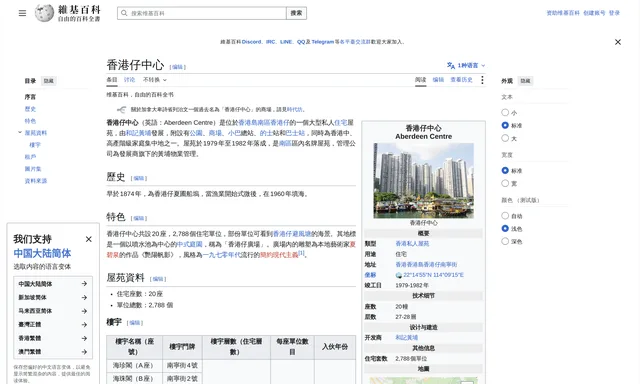Image resolution: width=640 pixels, height=384 pixels.
Task: Click the edit link beside page title
Action: pos(178,67)
